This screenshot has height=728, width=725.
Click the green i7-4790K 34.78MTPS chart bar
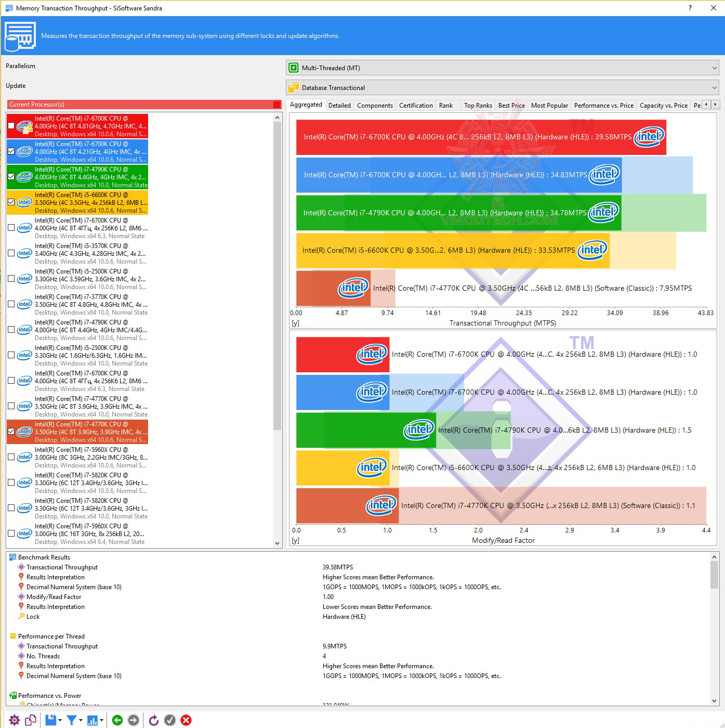click(x=458, y=212)
